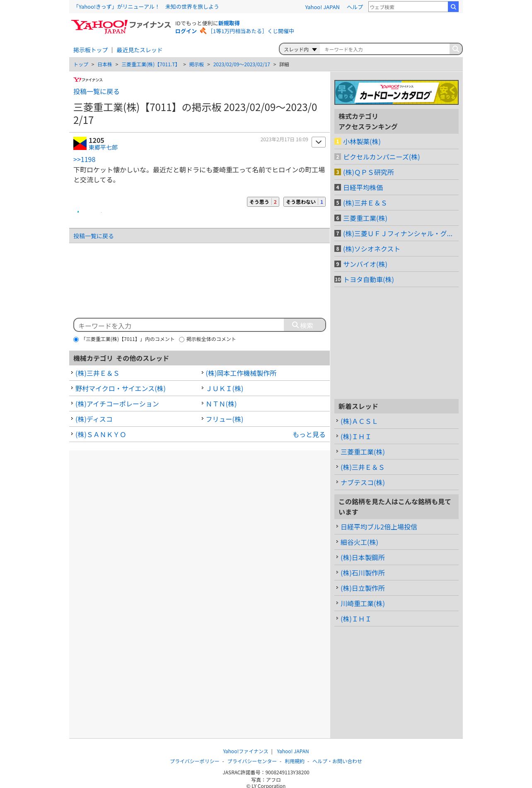
Task: Expand the post 1205 options chevron
Action: pyautogui.click(x=319, y=142)
